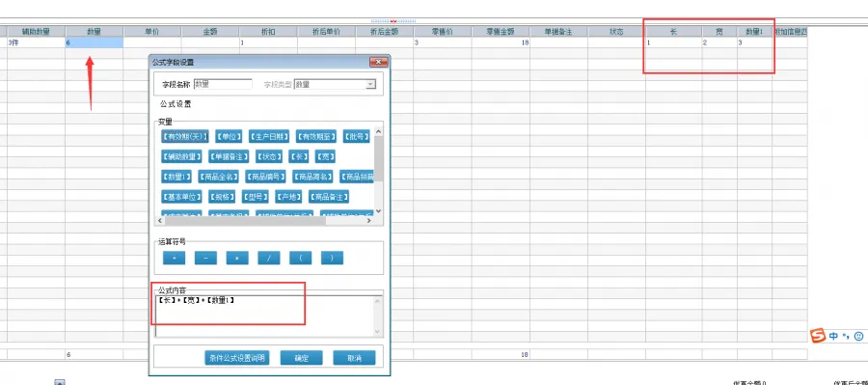
Task: Click the variables list scroll-down arrow
Action: 379,211
